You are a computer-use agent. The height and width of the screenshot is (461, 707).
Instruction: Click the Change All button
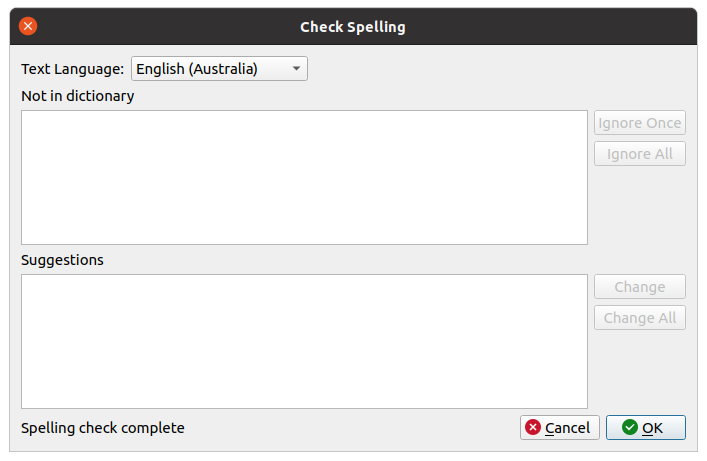pos(640,318)
